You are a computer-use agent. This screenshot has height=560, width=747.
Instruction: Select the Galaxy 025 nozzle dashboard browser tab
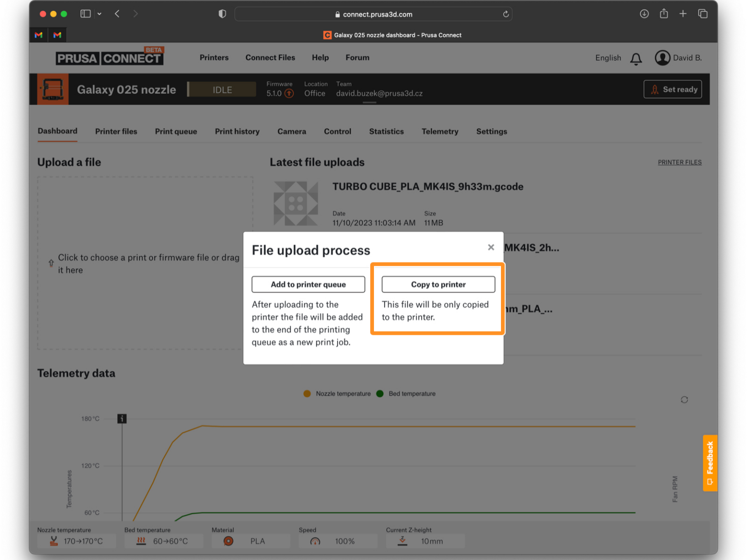pyautogui.click(x=392, y=35)
